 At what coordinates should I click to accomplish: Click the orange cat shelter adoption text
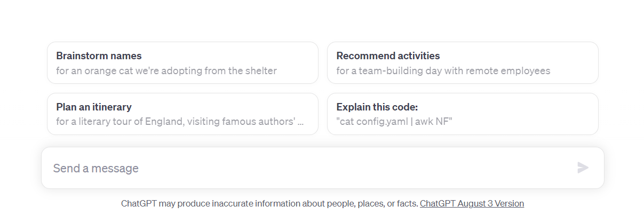coord(166,71)
